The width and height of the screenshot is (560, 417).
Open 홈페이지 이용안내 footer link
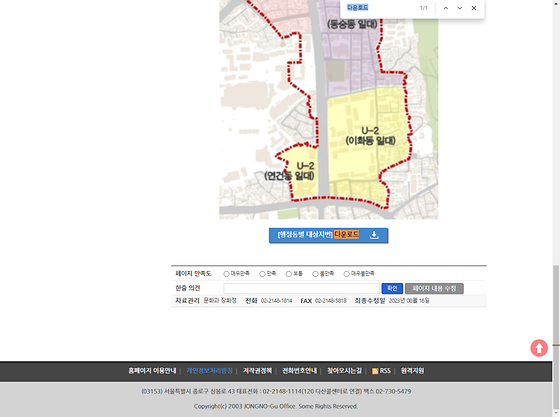[152, 371]
